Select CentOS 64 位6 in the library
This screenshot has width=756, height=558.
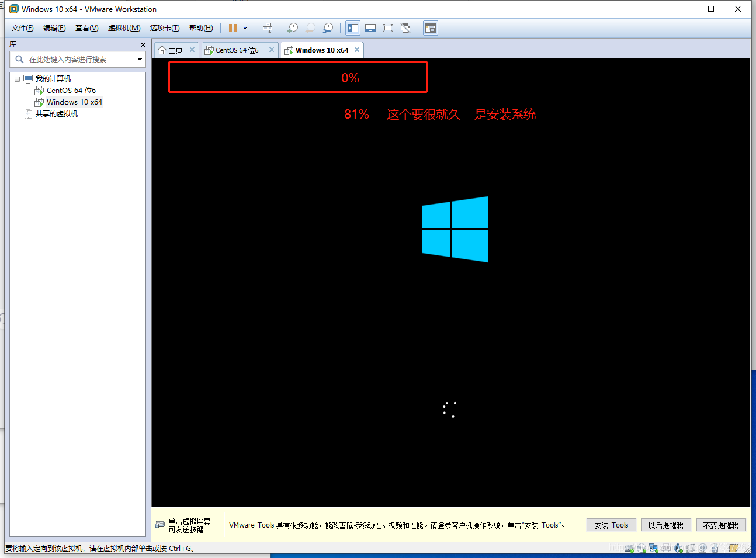tap(71, 91)
